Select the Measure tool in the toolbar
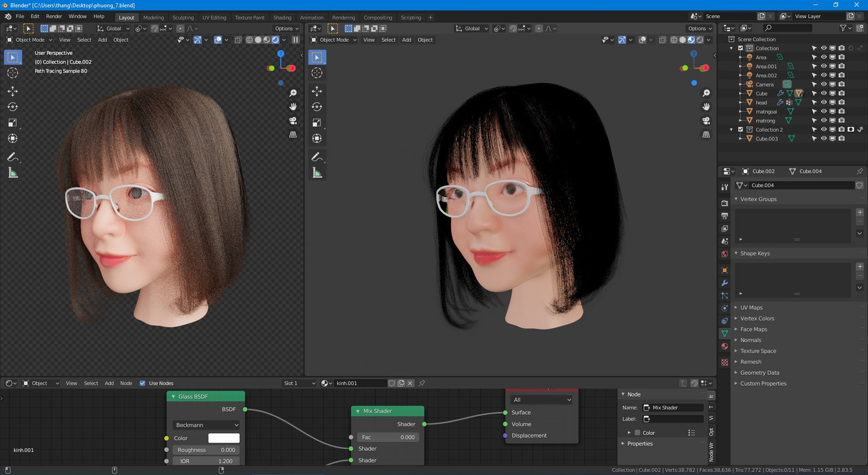 12,172
